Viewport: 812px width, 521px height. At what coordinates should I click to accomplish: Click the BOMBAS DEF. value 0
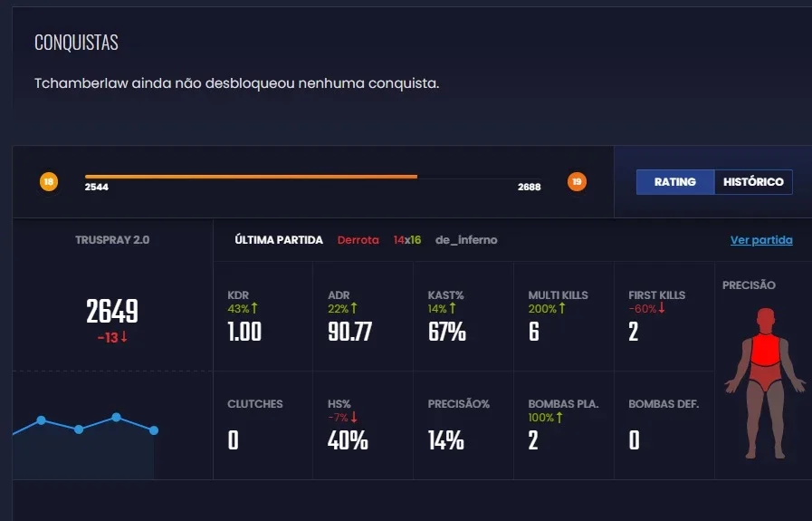point(634,440)
